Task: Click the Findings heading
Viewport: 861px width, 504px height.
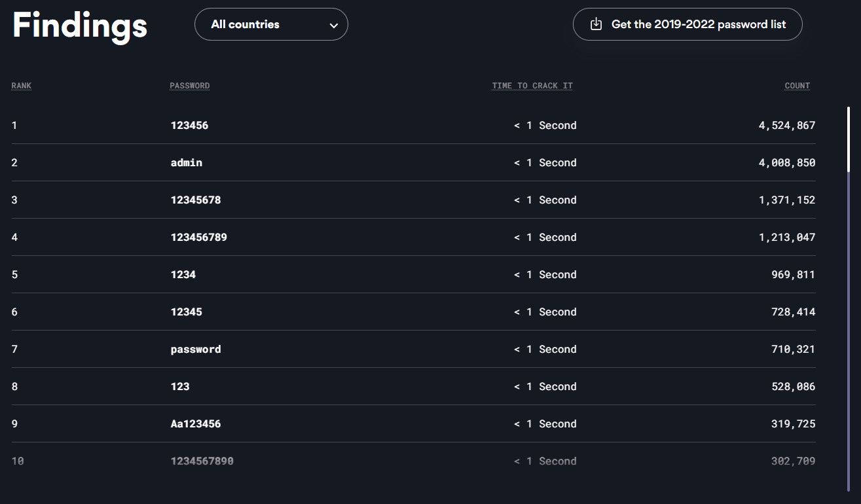Action: (80, 26)
